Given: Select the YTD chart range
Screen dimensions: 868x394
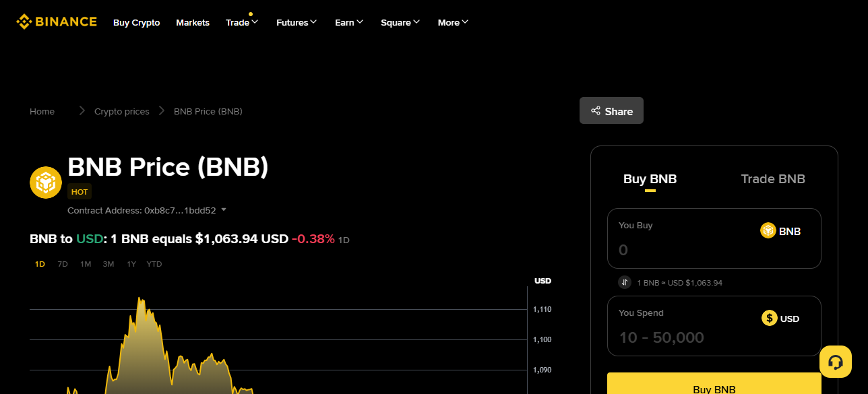Looking at the screenshot, I should pyautogui.click(x=154, y=264).
